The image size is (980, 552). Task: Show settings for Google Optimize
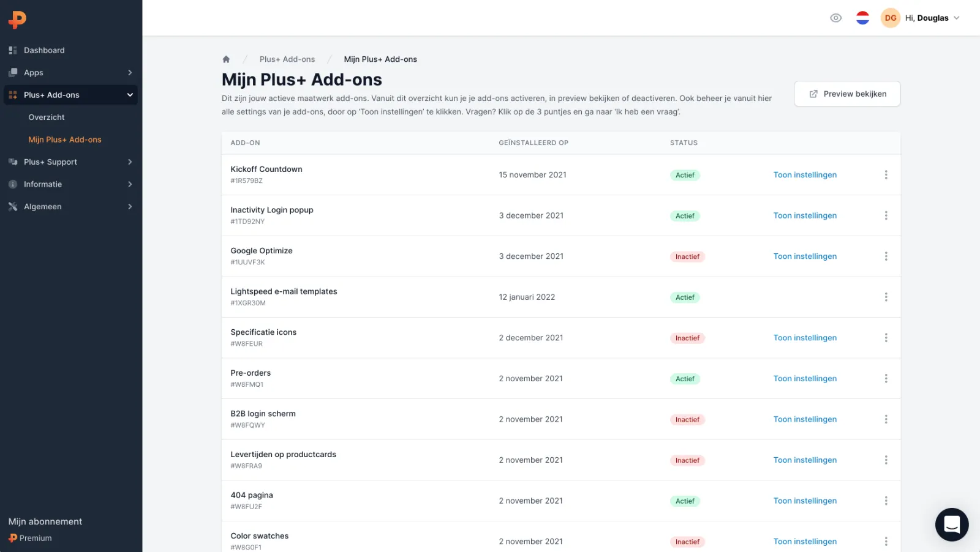pyautogui.click(x=805, y=256)
